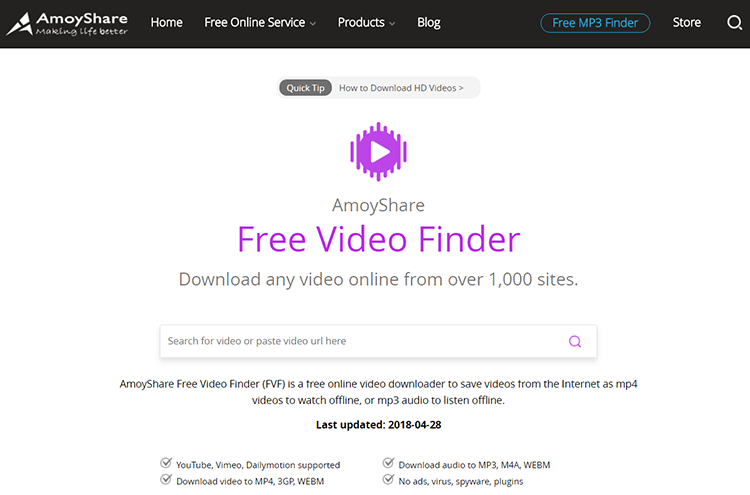The height and width of the screenshot is (495, 750).
Task: Open the Blog menu item
Action: [x=429, y=22]
